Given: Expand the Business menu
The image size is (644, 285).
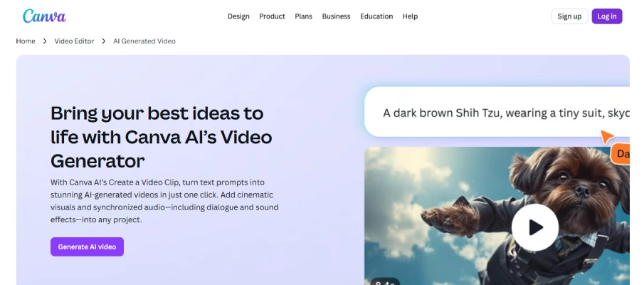Looking at the screenshot, I should point(336,16).
